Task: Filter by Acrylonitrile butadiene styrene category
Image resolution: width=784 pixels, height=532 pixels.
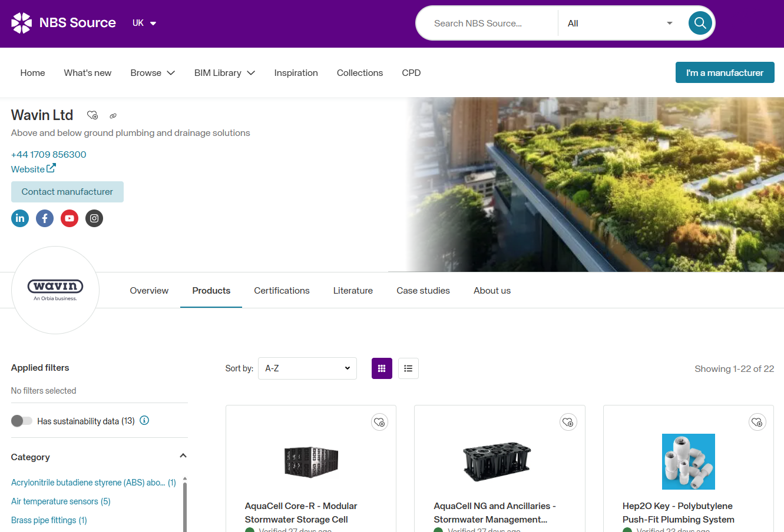Action: [x=94, y=483]
